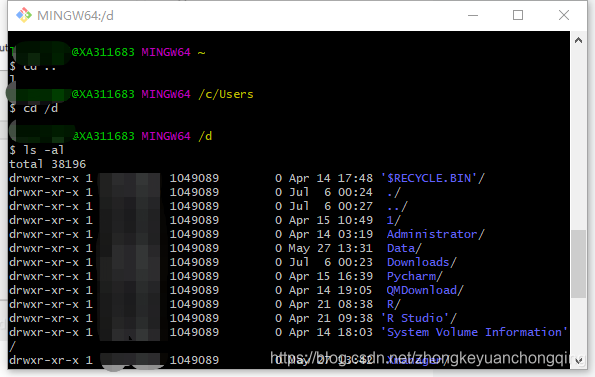Click the QMDownload/ directory name
Viewport: 595px width, 377px height.
(x=425, y=290)
